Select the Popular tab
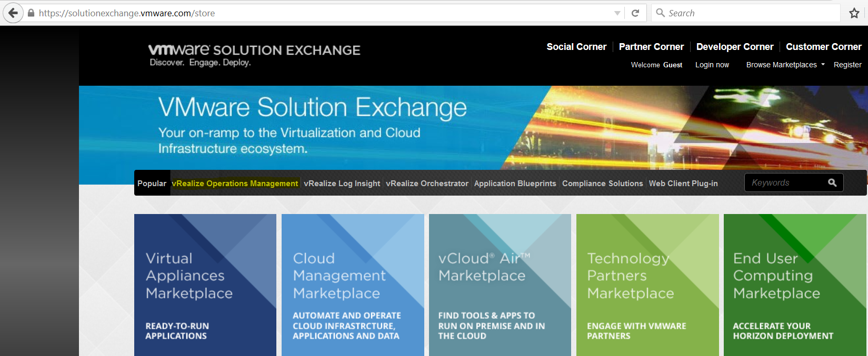868x356 pixels. [x=152, y=183]
